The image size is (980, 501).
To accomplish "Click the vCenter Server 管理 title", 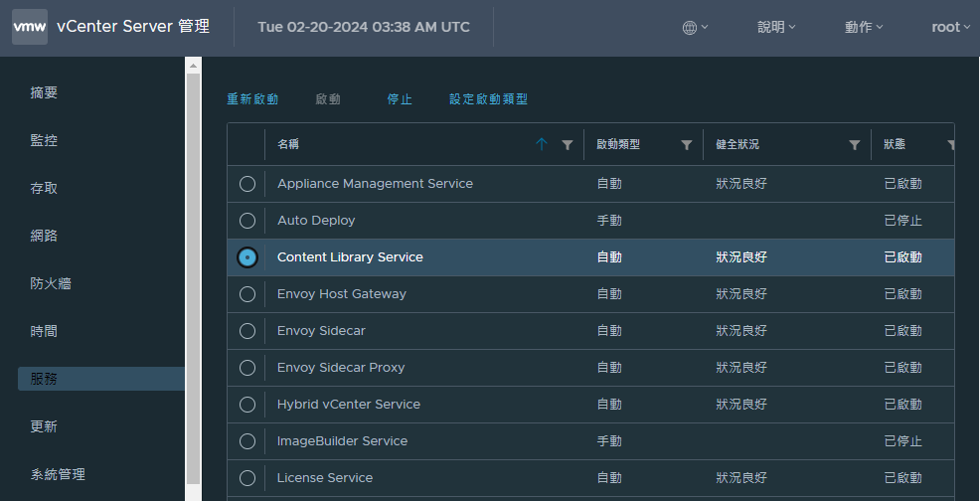I will 133,27.
